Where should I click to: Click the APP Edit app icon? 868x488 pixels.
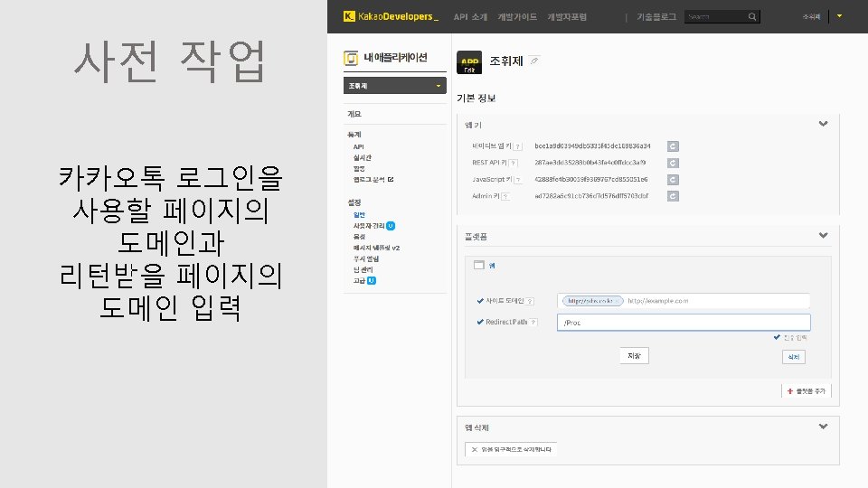pyautogui.click(x=469, y=62)
